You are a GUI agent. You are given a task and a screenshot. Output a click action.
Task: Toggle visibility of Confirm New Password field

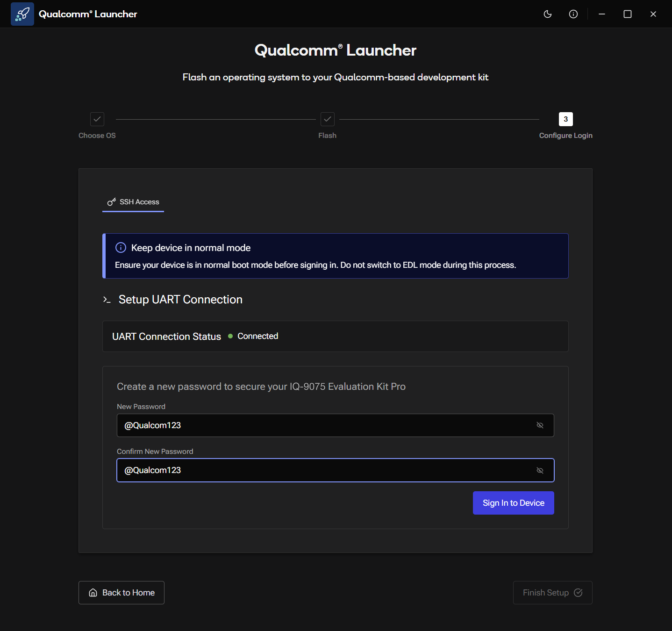click(x=540, y=470)
